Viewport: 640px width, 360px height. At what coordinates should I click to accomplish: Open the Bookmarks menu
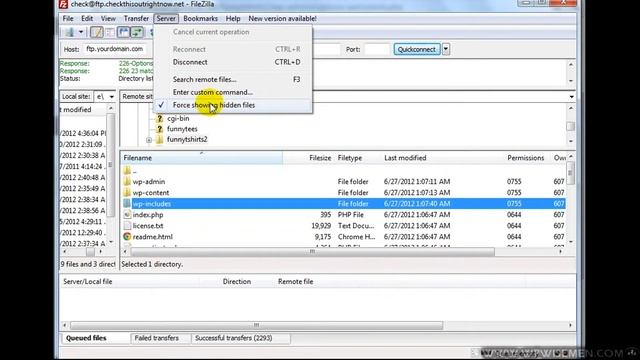click(x=200, y=18)
